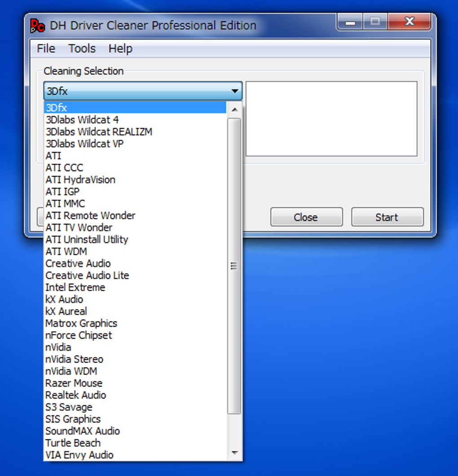The height and width of the screenshot is (476, 458).
Task: Pick nVidia Stereo
Action: click(135, 359)
